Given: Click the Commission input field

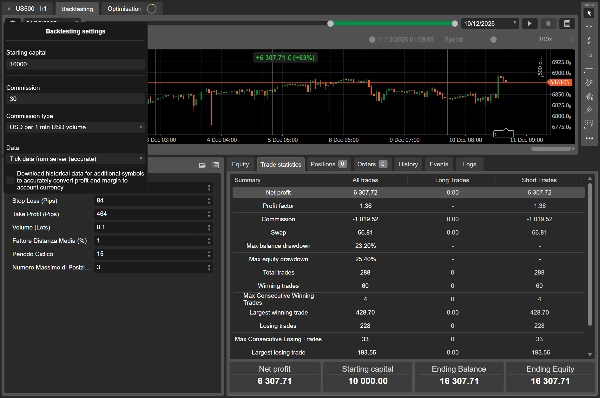Looking at the screenshot, I should point(76,99).
